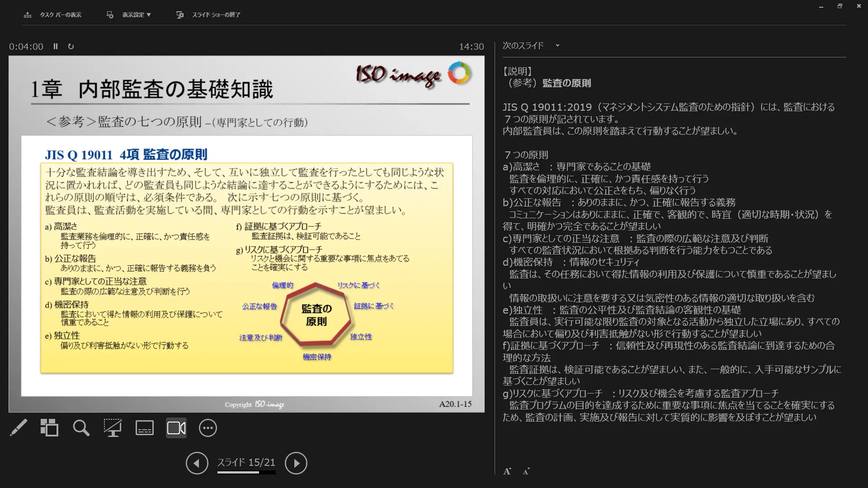Image resolution: width=868 pixels, height=488 pixels.
Task: Click the clock time 14:30
Action: [472, 47]
